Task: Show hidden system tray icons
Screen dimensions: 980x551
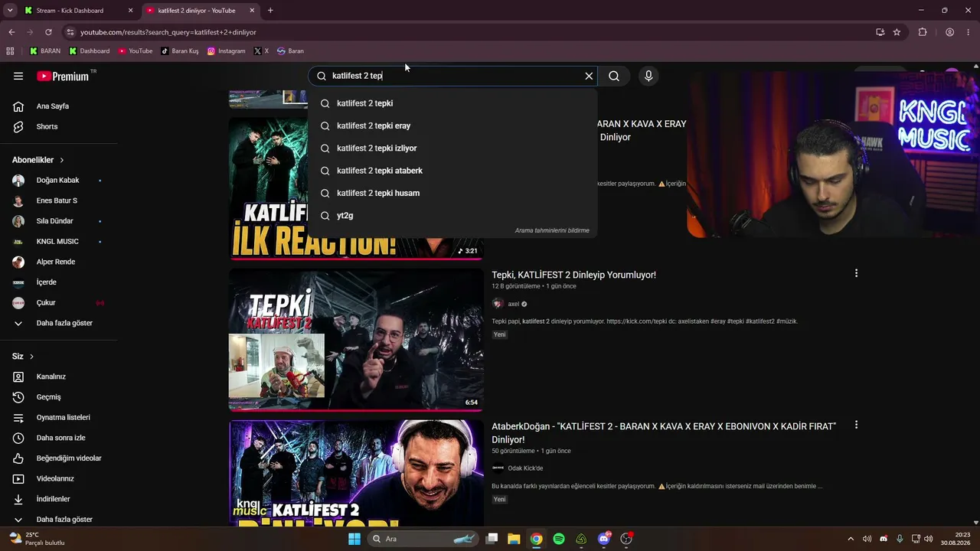Action: tap(850, 539)
